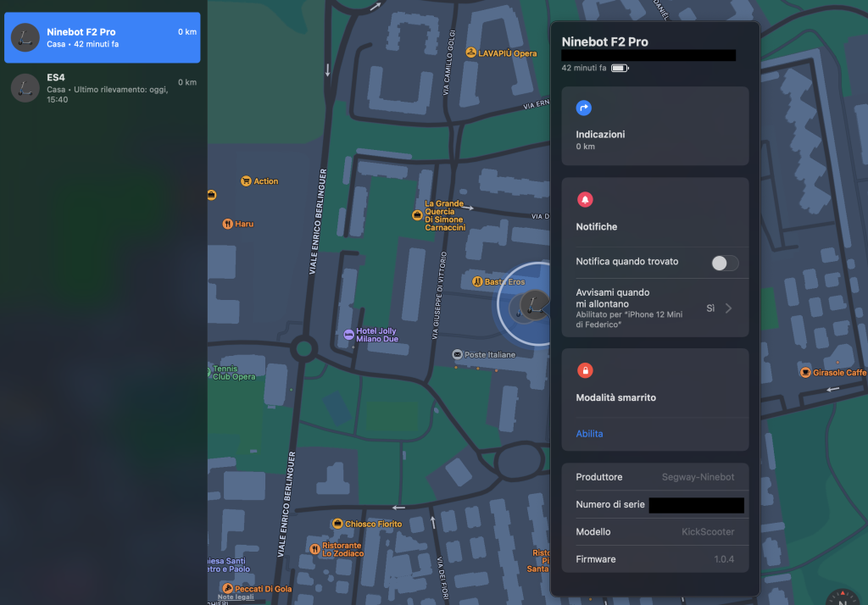
Task: Click the ES4 scooter avatar icon
Action: 25,88
